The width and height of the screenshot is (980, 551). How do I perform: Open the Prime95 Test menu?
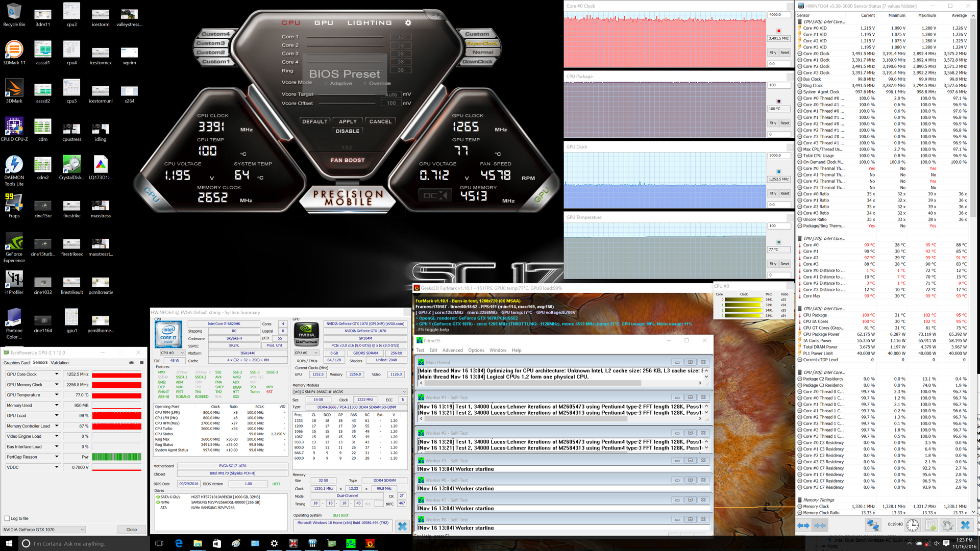[x=420, y=350]
